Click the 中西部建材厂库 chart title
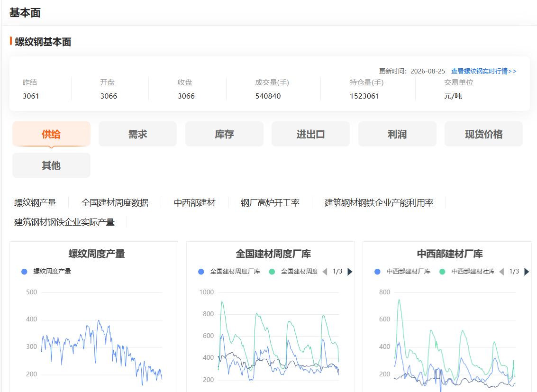 450,254
